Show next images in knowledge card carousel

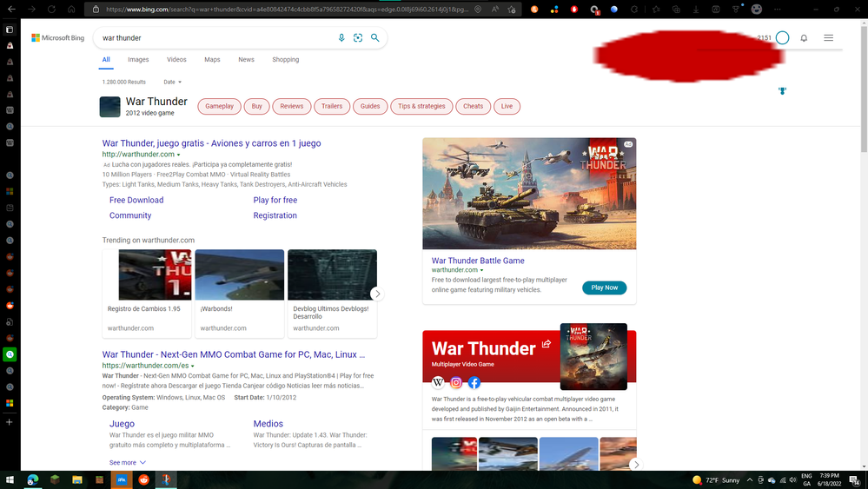pyautogui.click(x=636, y=465)
